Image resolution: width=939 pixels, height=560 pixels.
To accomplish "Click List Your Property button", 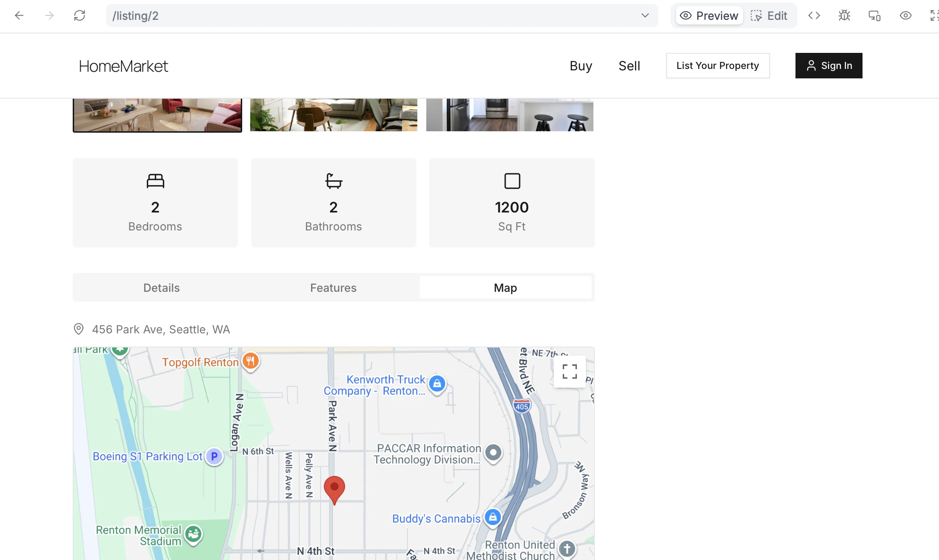I will click(718, 66).
